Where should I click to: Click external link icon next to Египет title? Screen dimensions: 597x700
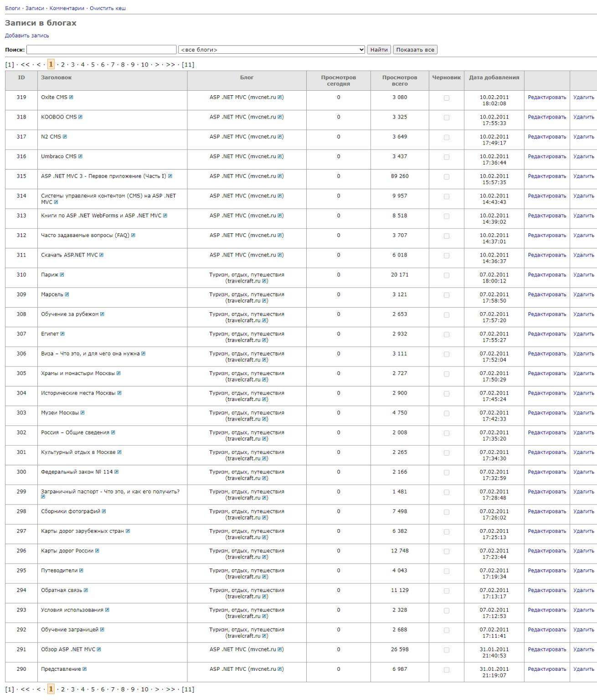(62, 334)
